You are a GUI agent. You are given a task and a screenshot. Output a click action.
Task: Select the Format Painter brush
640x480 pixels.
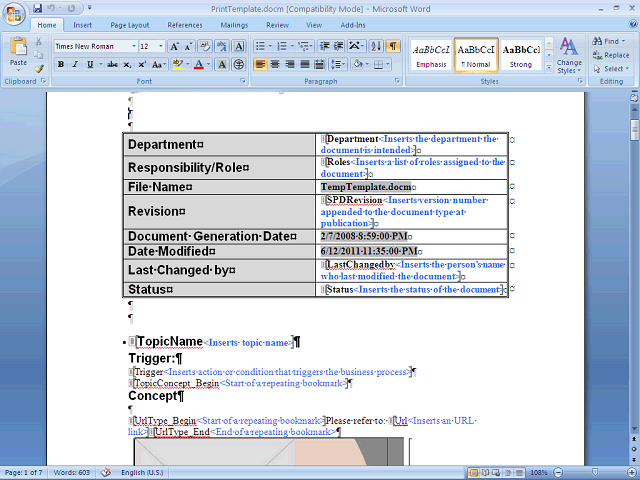[38, 69]
